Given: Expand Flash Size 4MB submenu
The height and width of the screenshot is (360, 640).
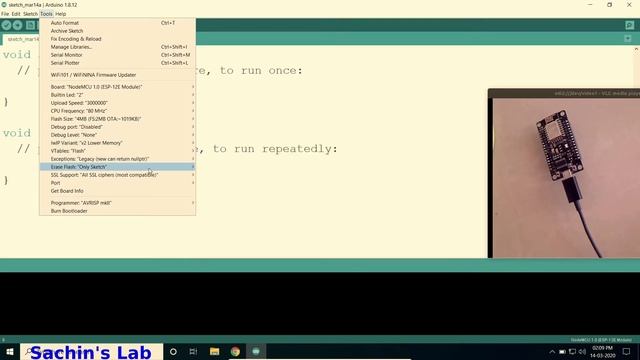Looking at the screenshot, I should 118,119.
